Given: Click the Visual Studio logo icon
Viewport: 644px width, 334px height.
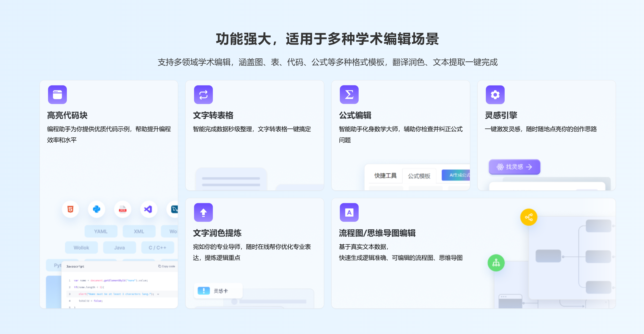Looking at the screenshot, I should tap(149, 209).
